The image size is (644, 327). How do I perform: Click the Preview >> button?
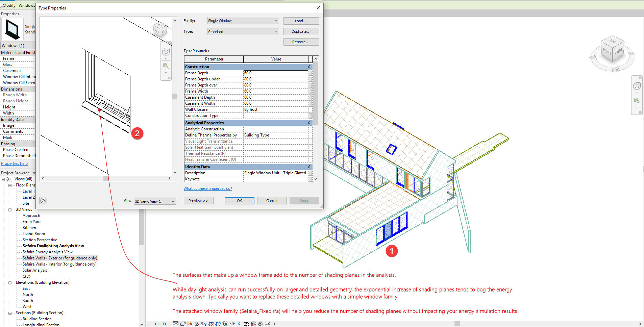pyautogui.click(x=198, y=201)
